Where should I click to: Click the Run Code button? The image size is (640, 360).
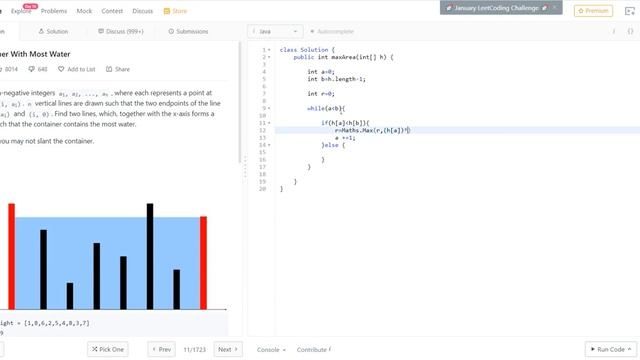click(x=611, y=349)
